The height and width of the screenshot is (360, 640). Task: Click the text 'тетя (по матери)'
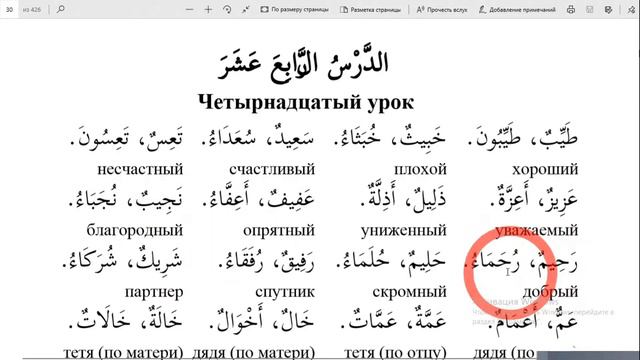[x=123, y=352]
